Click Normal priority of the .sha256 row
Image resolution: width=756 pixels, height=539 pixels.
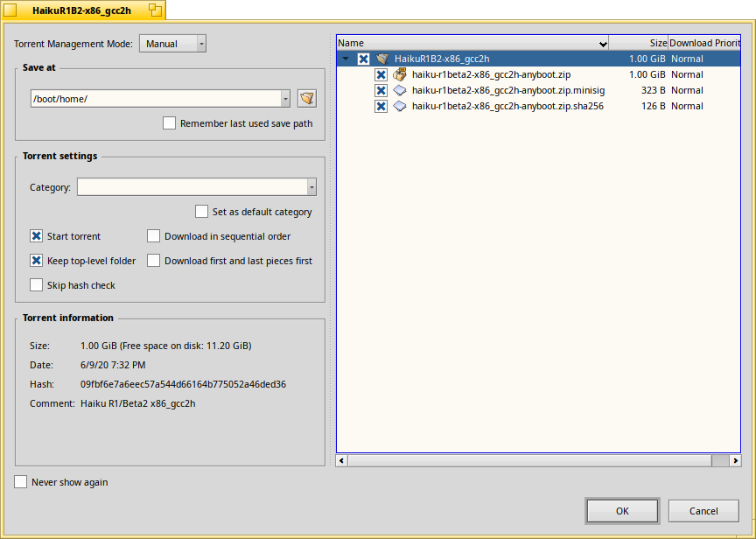coord(687,106)
